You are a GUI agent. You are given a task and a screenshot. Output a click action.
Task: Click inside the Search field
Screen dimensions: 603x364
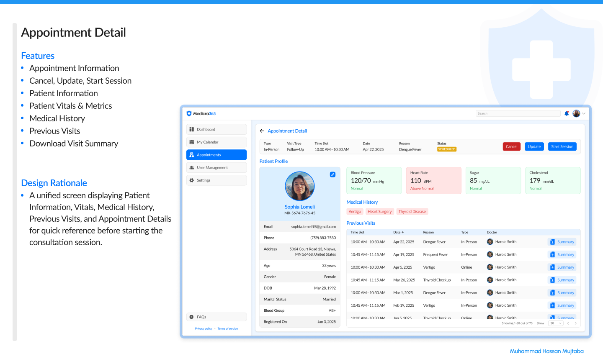(x=518, y=113)
